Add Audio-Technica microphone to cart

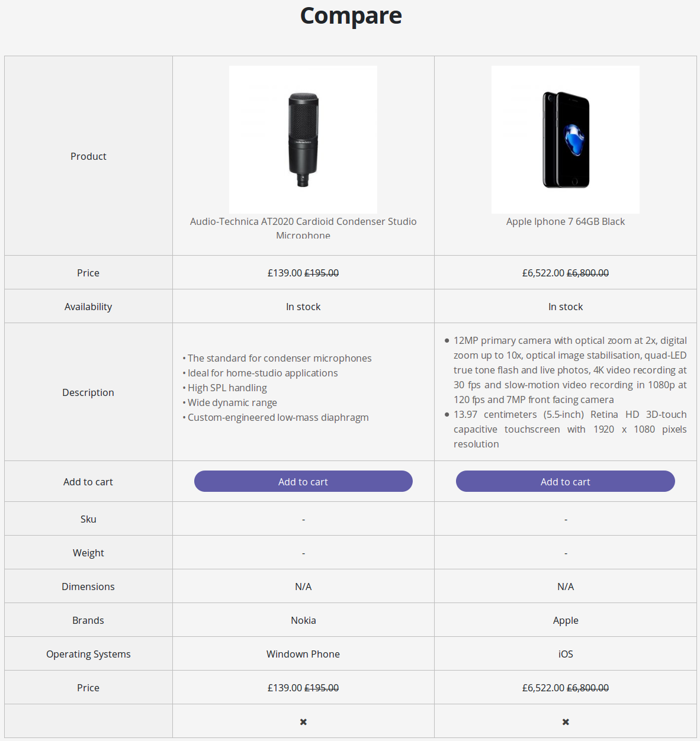click(303, 481)
